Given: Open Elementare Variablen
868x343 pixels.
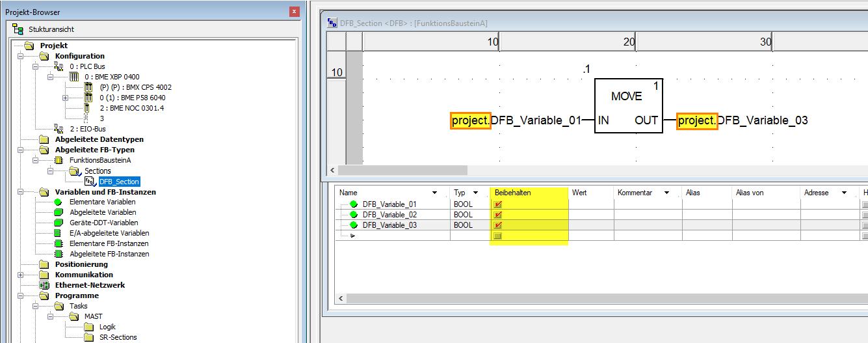Looking at the screenshot, I should 102,202.
